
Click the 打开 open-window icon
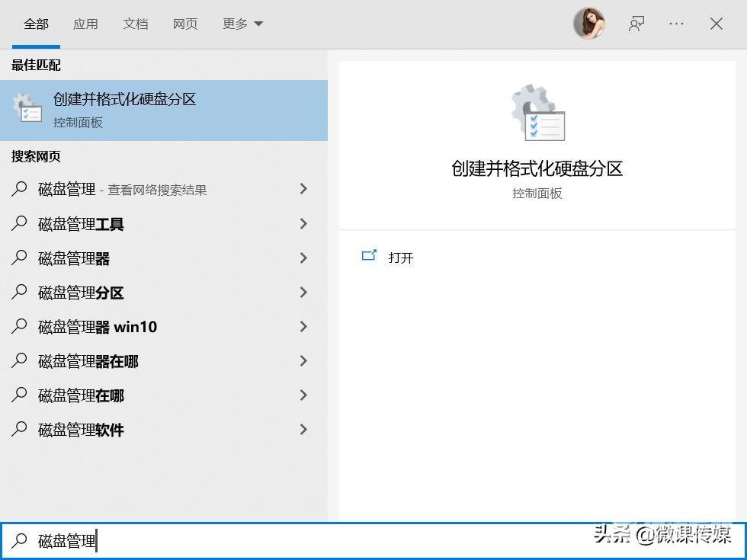pos(369,256)
